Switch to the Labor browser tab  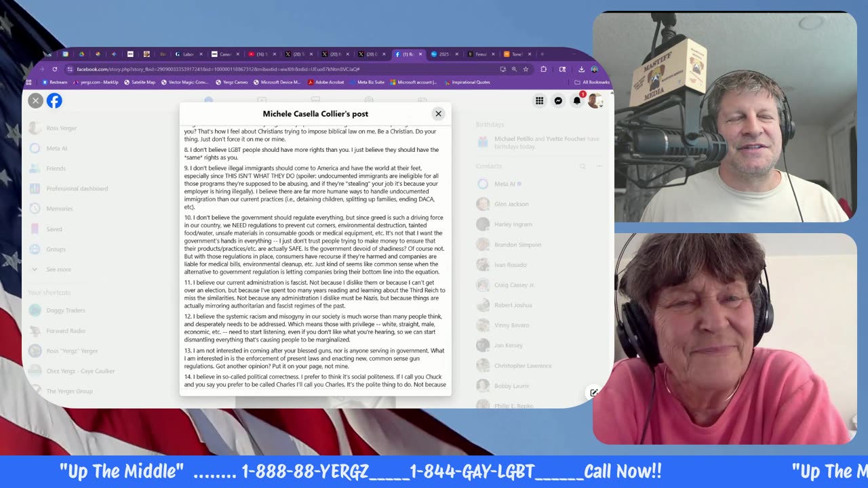click(189, 54)
